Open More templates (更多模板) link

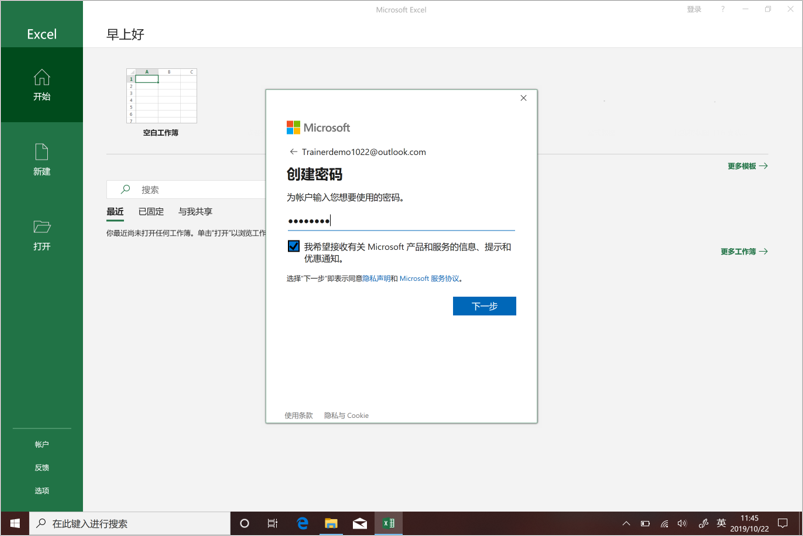click(x=747, y=166)
